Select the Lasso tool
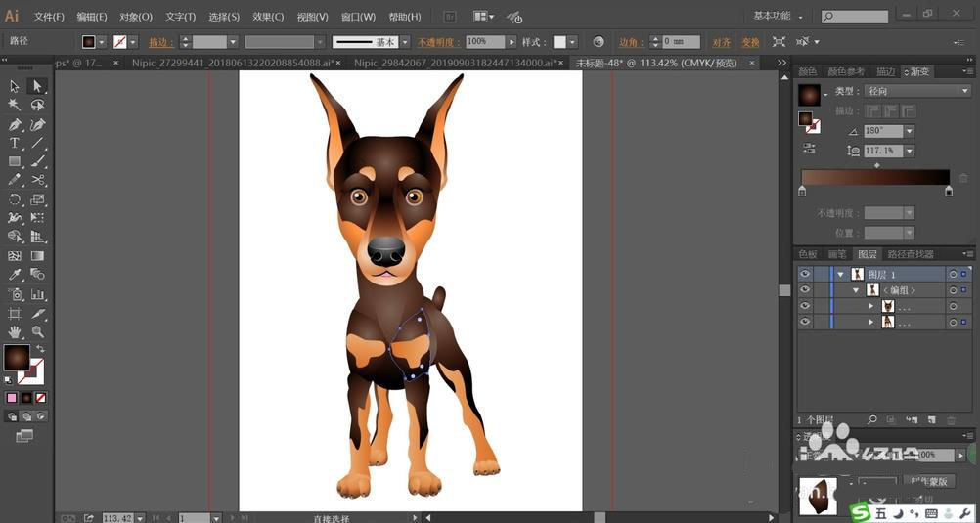Image resolution: width=980 pixels, height=523 pixels. click(37, 105)
